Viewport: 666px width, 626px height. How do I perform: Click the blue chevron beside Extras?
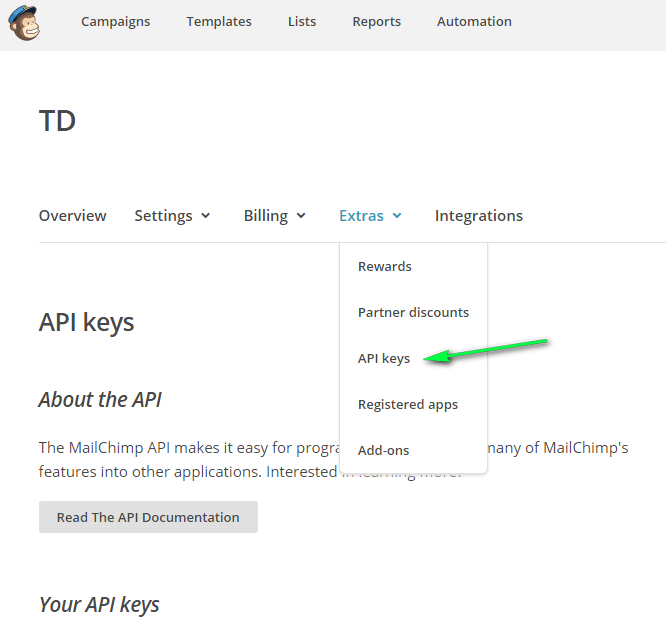pyautogui.click(x=397, y=216)
